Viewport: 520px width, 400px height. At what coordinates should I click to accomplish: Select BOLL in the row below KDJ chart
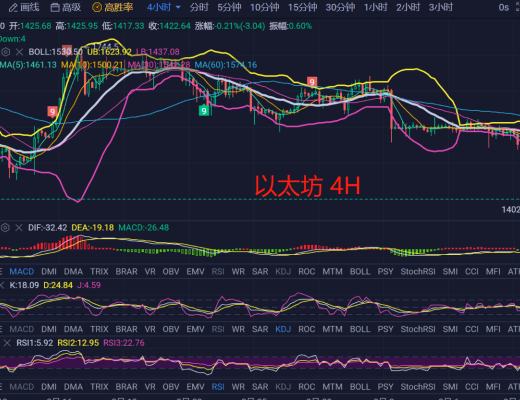tap(360, 329)
